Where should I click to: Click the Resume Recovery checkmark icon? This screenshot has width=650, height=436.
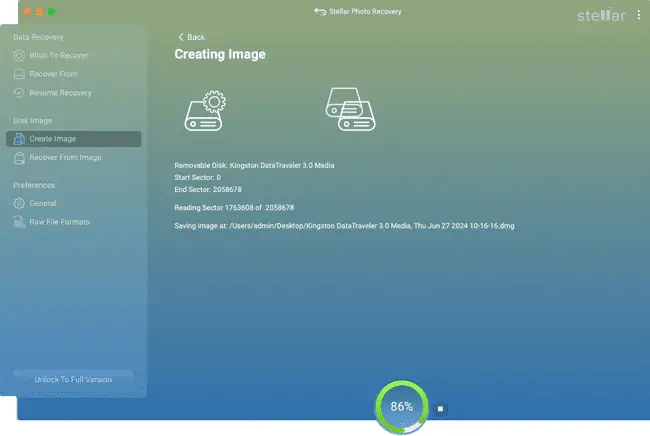point(19,93)
